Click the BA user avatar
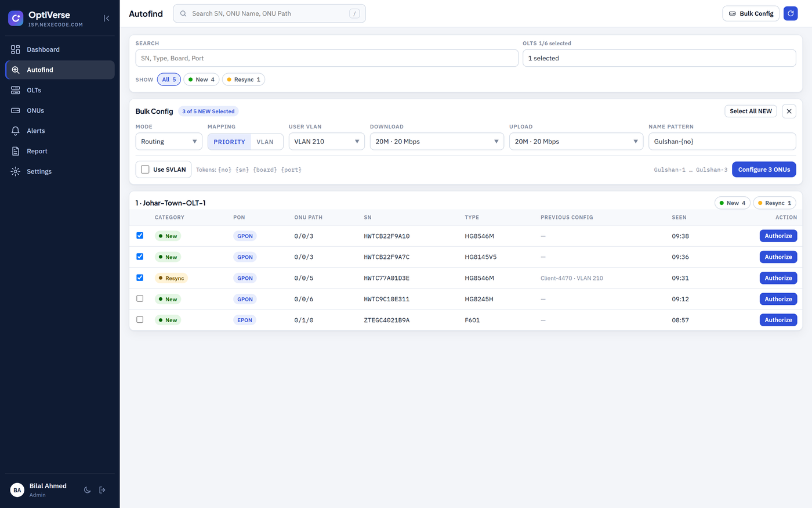Screen dimensions: 812x508 pyautogui.click(x=17, y=490)
